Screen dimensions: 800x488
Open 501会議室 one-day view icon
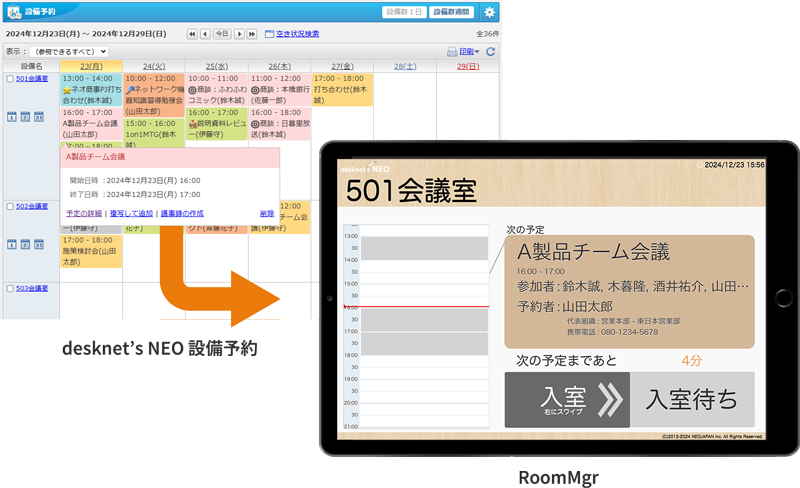point(12,117)
